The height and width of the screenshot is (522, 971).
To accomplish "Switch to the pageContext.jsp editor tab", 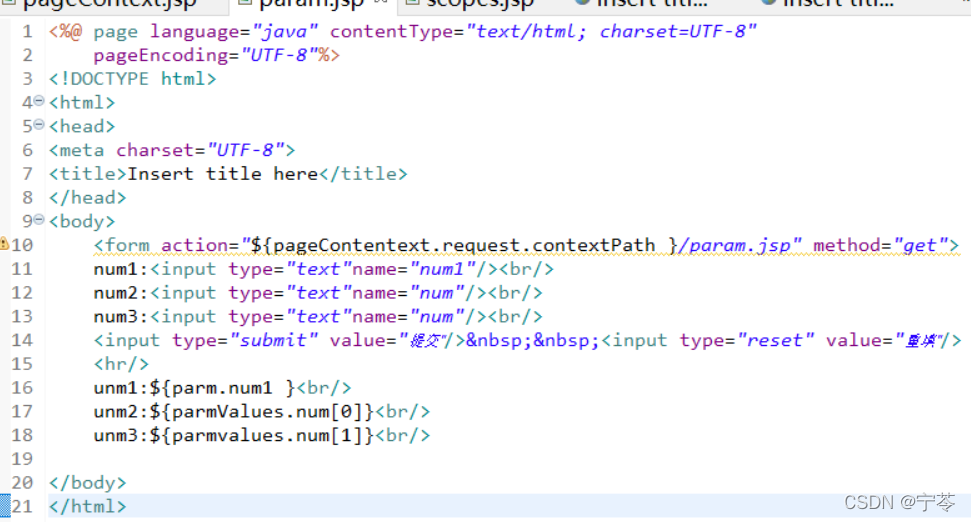I will point(109,4).
